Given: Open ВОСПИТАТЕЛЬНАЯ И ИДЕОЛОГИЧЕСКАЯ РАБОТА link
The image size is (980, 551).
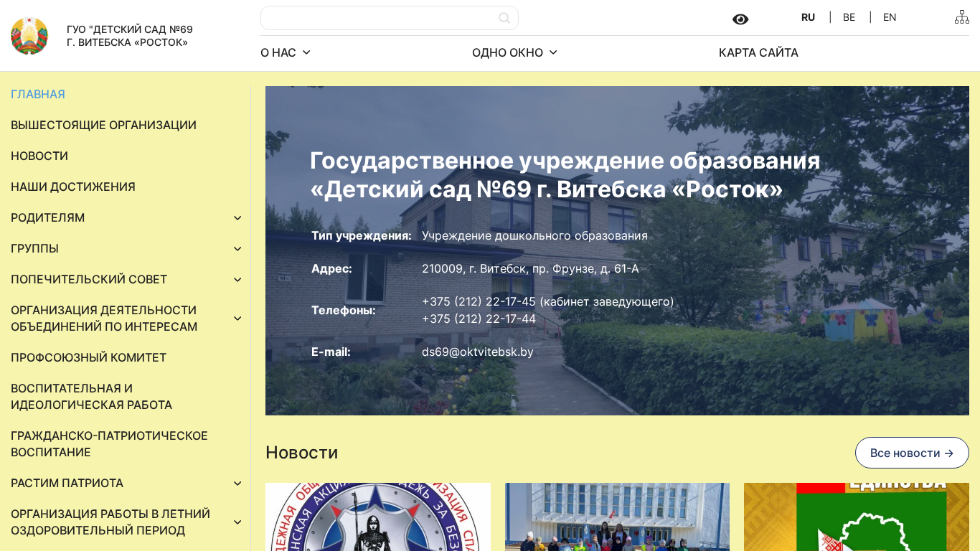Looking at the screenshot, I should [x=91, y=397].
